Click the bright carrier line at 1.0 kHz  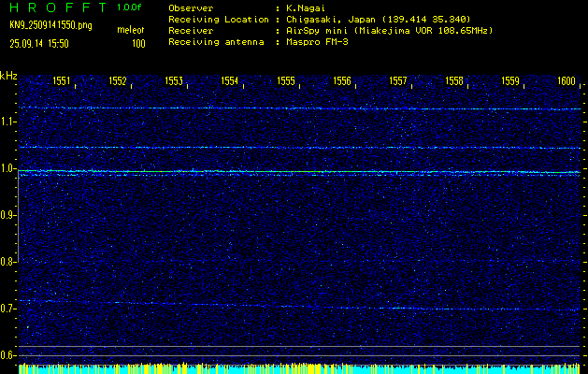(x=299, y=172)
